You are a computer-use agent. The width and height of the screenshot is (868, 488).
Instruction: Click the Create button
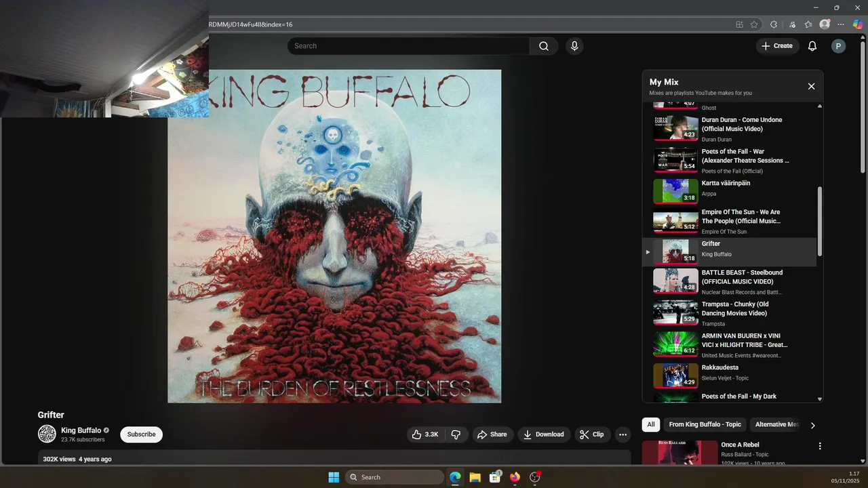777,46
